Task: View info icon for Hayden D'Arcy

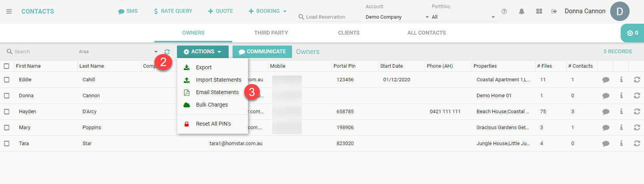Action: click(621, 112)
